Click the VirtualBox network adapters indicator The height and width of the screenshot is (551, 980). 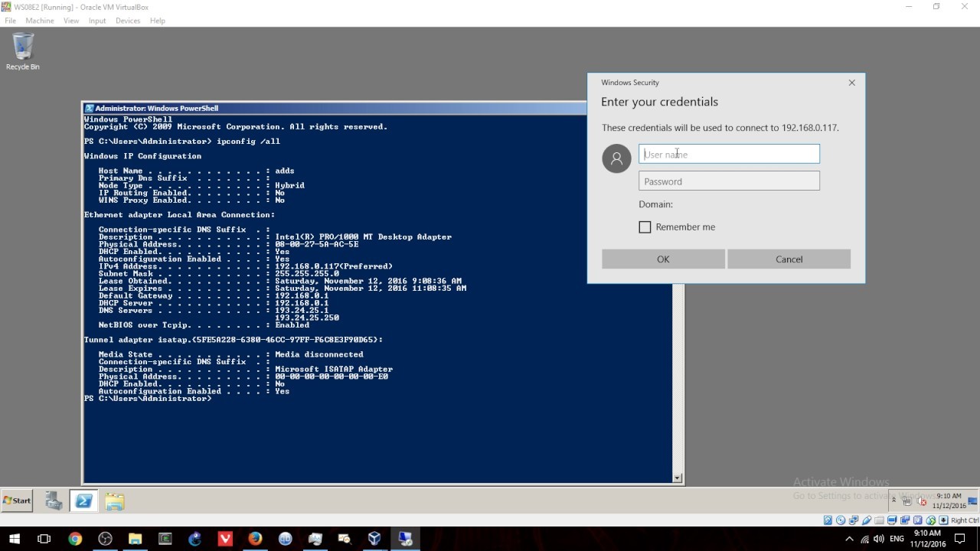854,520
